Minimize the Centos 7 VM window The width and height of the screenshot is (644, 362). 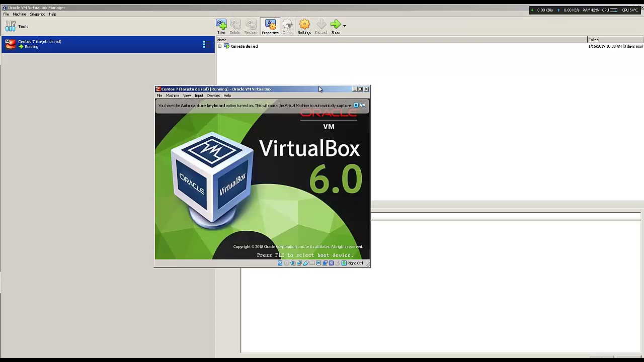(x=354, y=89)
